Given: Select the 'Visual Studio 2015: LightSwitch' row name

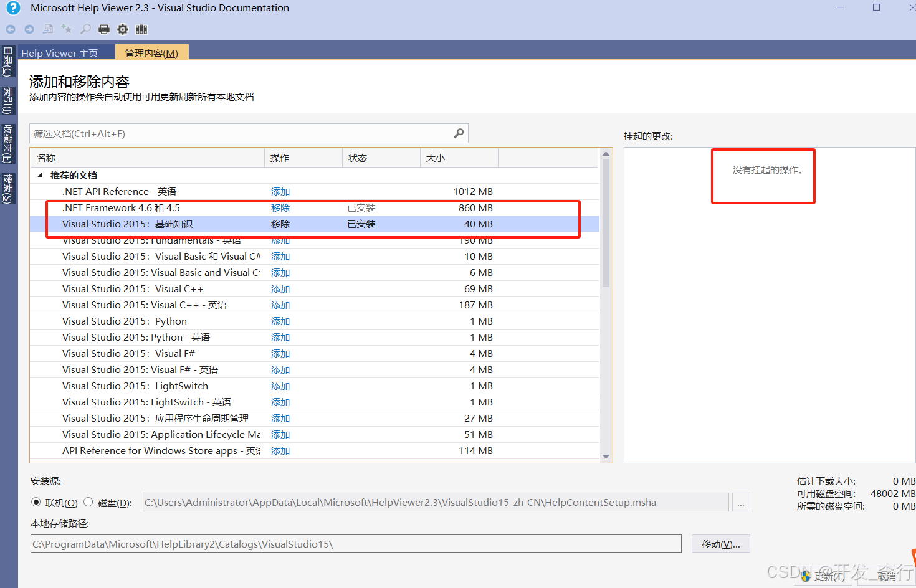Looking at the screenshot, I should click(x=135, y=386).
